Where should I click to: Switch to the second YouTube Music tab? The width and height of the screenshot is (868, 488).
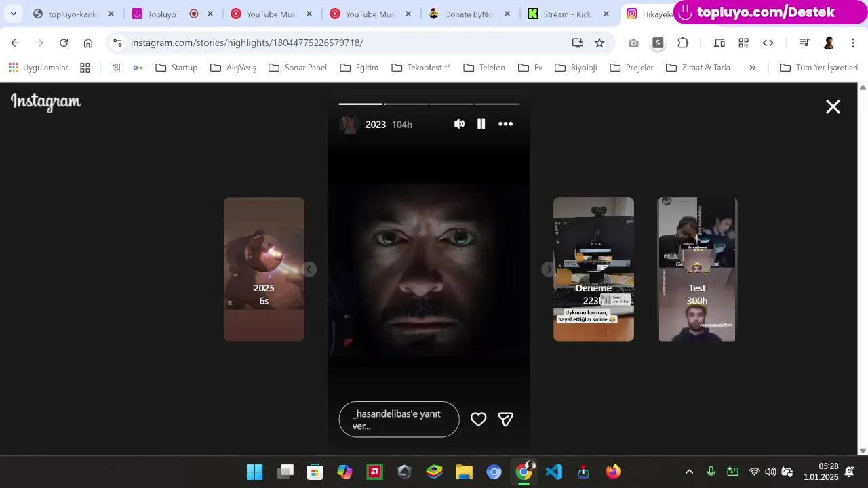[x=370, y=14]
